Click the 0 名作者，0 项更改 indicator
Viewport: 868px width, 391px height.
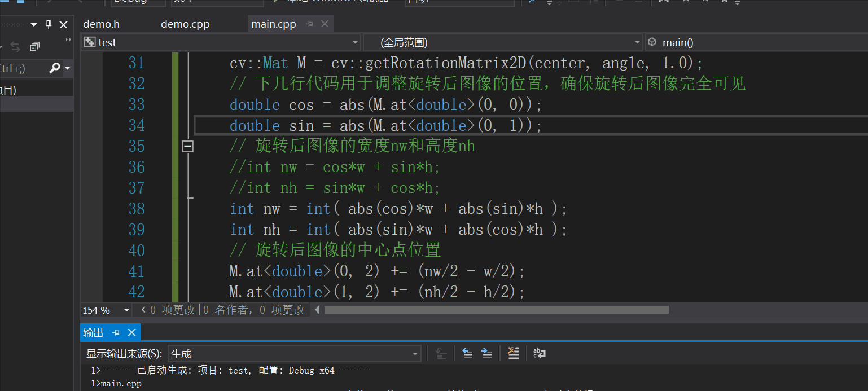254,310
